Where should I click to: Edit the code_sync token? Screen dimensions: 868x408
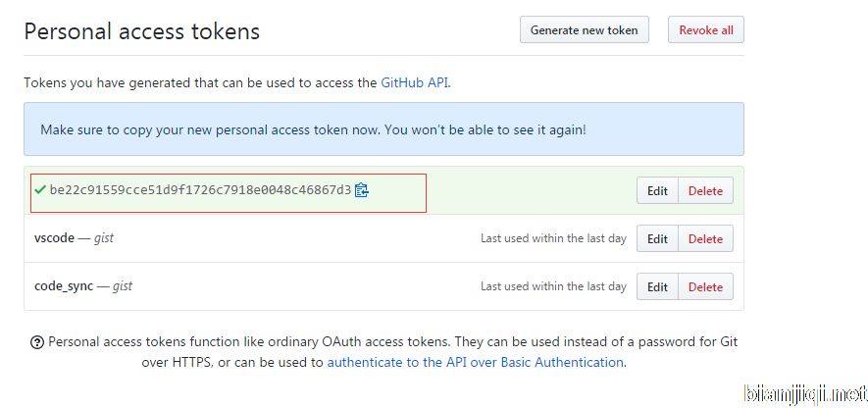point(657,286)
